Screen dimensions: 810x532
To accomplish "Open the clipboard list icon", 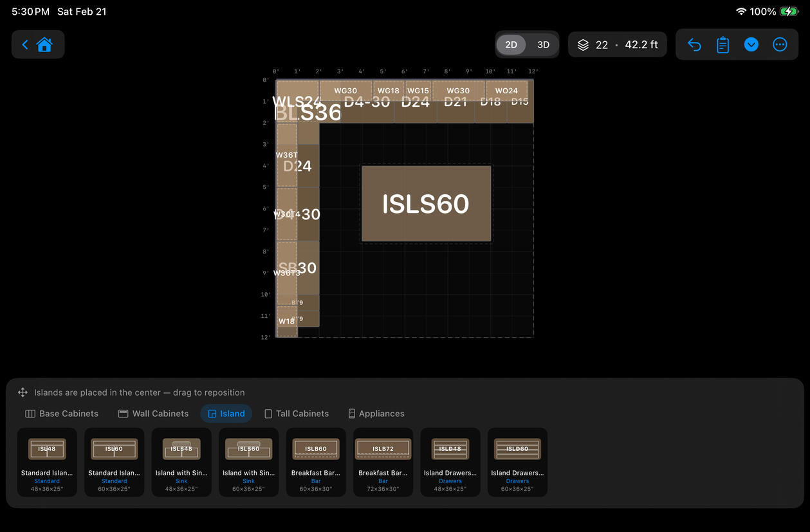I will pyautogui.click(x=723, y=44).
